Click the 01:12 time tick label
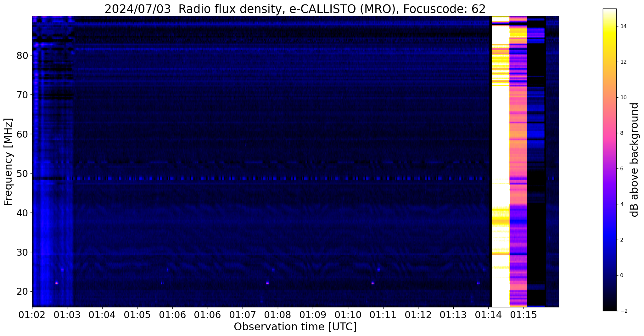Screen dimensions: 644x336 click(418, 315)
